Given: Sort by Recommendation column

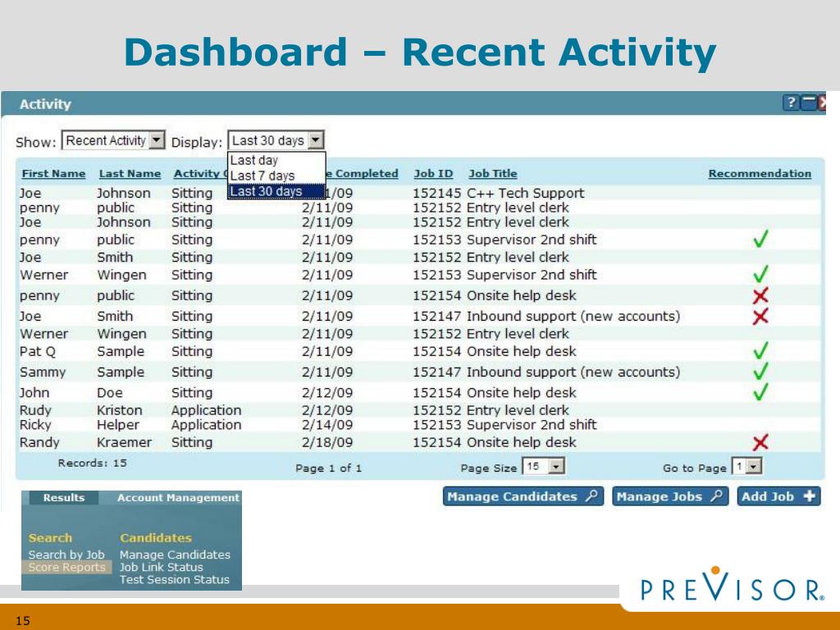Looking at the screenshot, I should click(x=760, y=174).
